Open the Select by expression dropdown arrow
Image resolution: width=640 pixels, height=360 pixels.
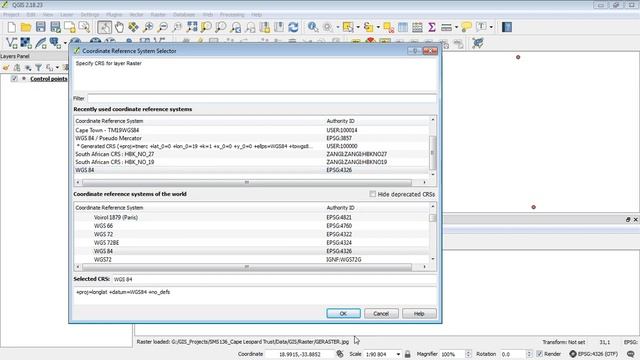[x=378, y=27]
